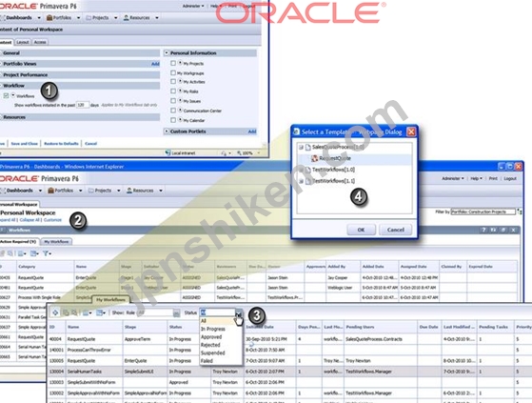This screenshot has width=532, height=403.
Task: Click the days input field showing 120
Action: coord(83,105)
